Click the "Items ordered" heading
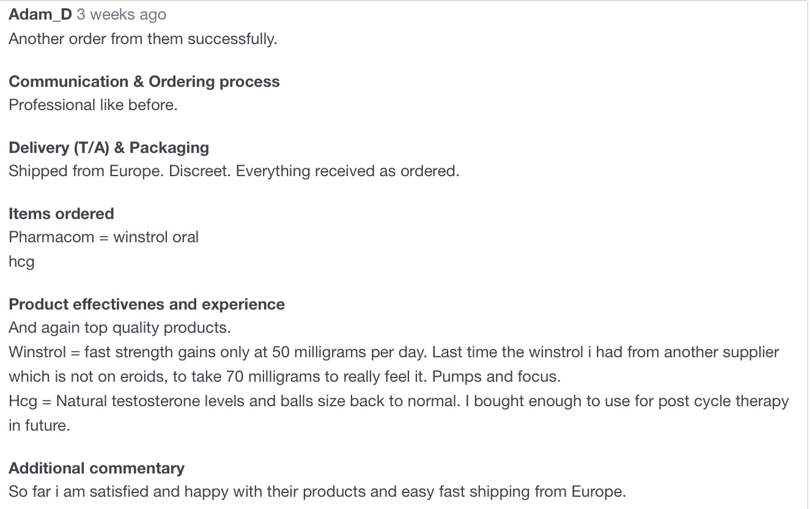The width and height of the screenshot is (812, 509). (61, 214)
